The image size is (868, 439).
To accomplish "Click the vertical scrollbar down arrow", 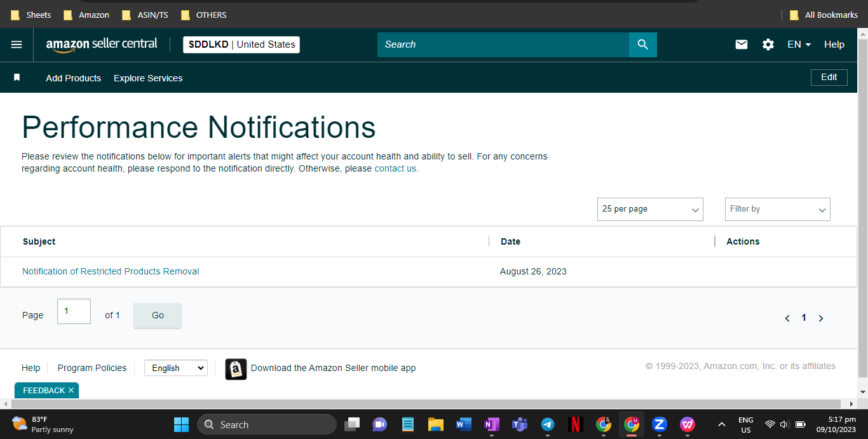I will coord(862,393).
